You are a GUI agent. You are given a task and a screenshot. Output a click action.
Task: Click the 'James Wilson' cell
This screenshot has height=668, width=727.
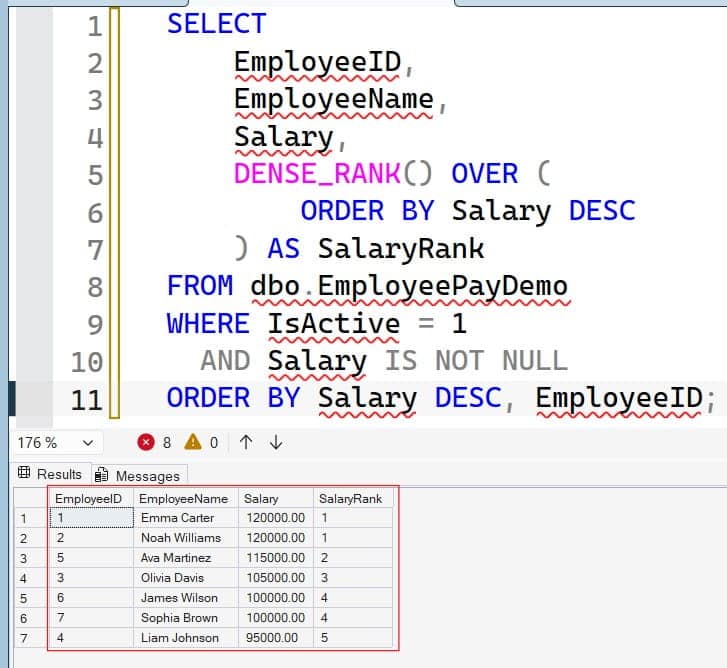186,598
